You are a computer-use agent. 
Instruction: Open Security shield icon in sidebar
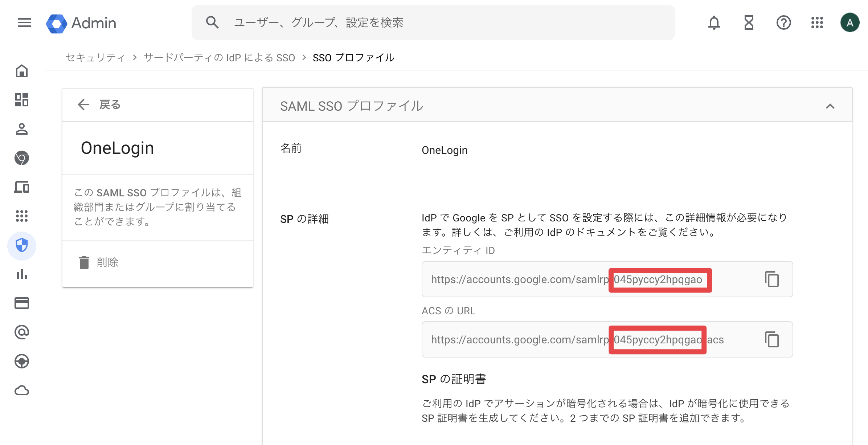pyautogui.click(x=22, y=245)
